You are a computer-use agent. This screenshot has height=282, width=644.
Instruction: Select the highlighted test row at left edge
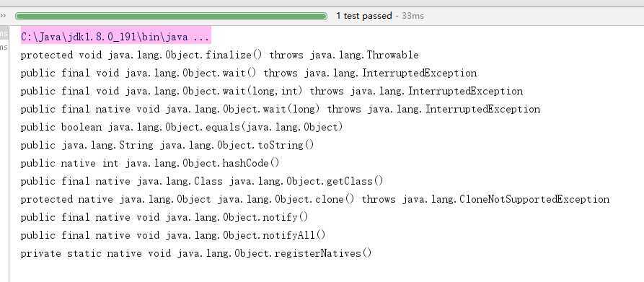(x=4, y=34)
